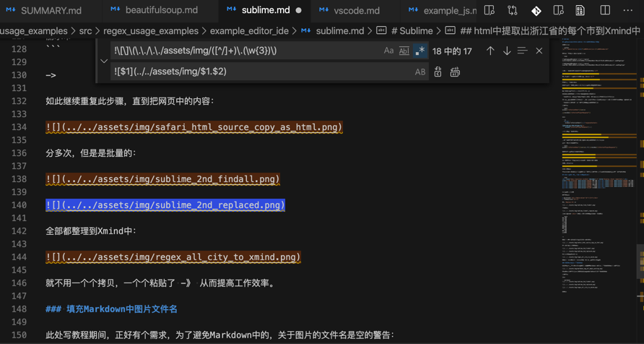Toggle Find in Selection lines icon
Screen dimensions: 644x344
523,51
